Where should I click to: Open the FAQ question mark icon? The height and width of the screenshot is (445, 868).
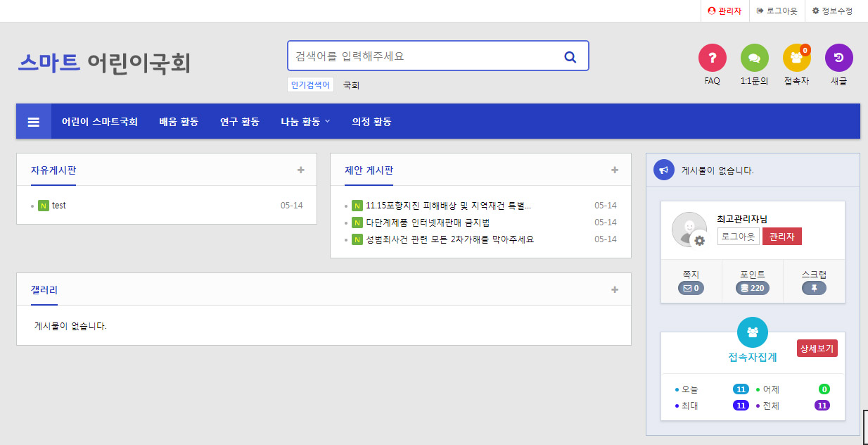point(712,58)
